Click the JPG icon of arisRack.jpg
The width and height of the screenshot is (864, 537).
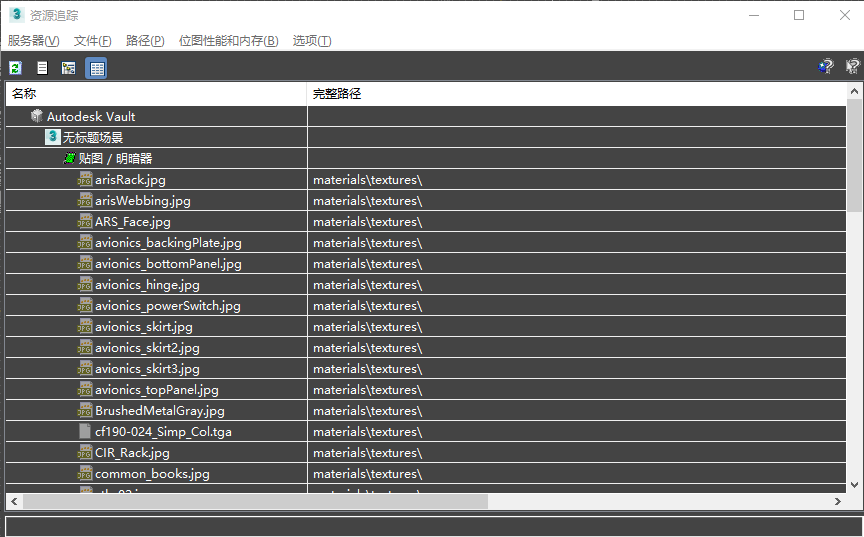click(85, 179)
